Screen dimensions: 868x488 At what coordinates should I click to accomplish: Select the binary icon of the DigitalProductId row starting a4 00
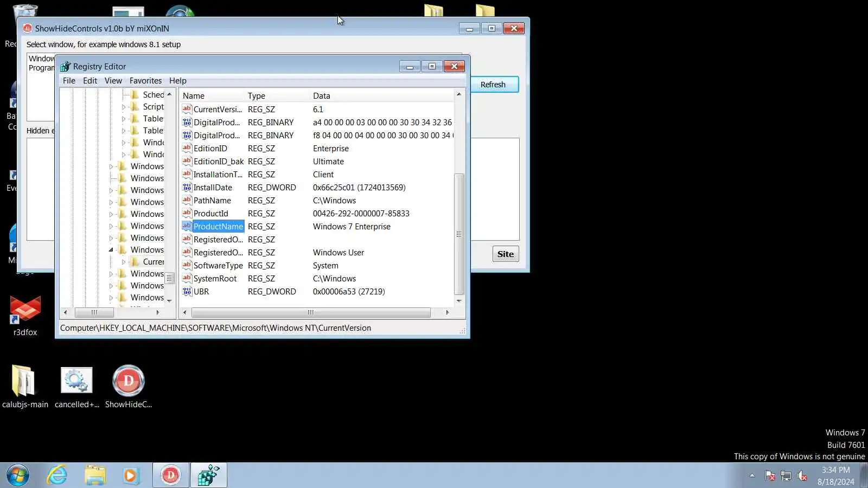click(x=187, y=122)
